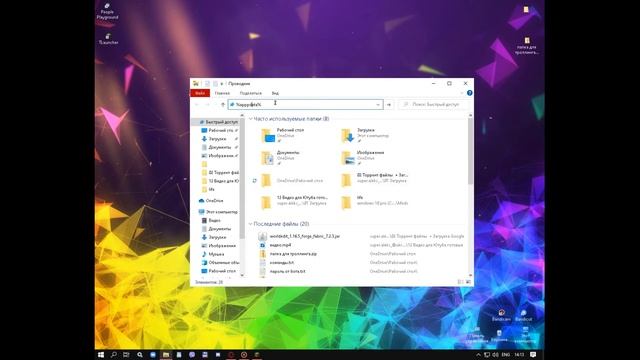Open the Share ribbon tab
Screen dimensions: 640x360
coord(251,93)
